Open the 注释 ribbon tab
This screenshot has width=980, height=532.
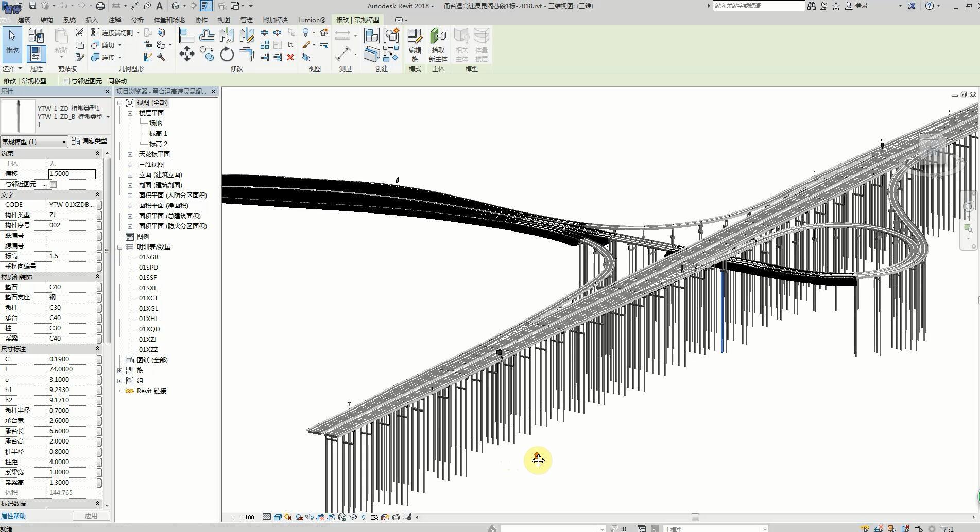[x=115, y=20]
